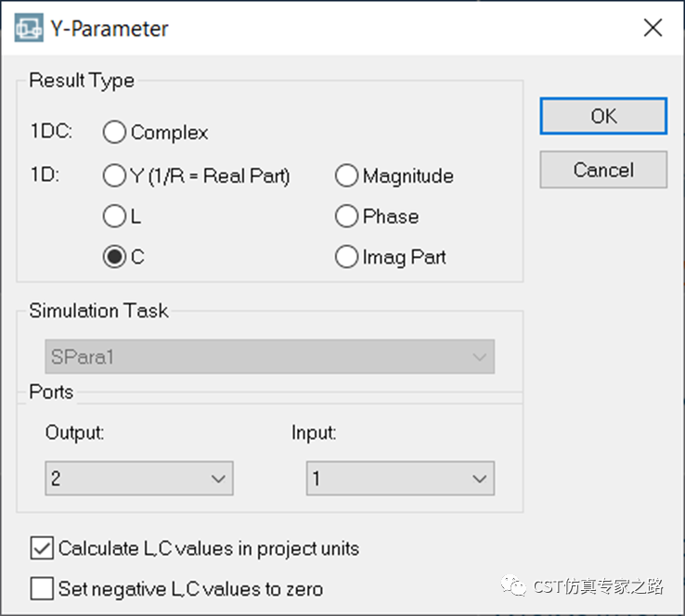Choose the Imag Part option

click(x=347, y=257)
